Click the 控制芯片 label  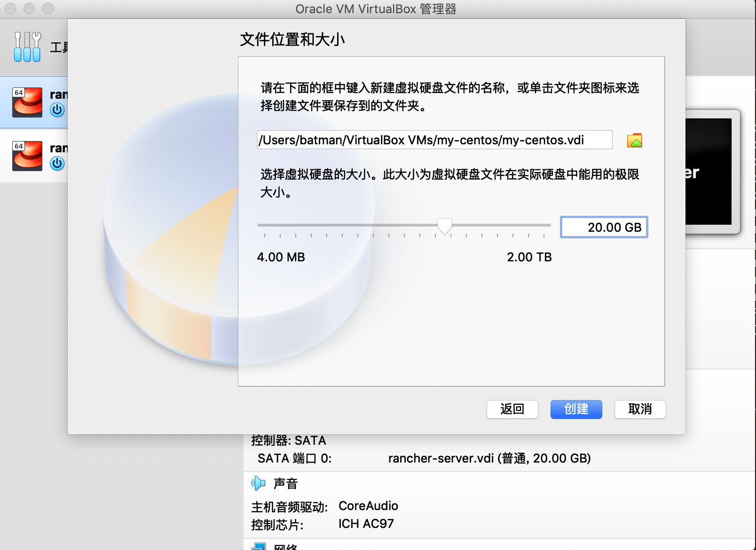point(277,525)
